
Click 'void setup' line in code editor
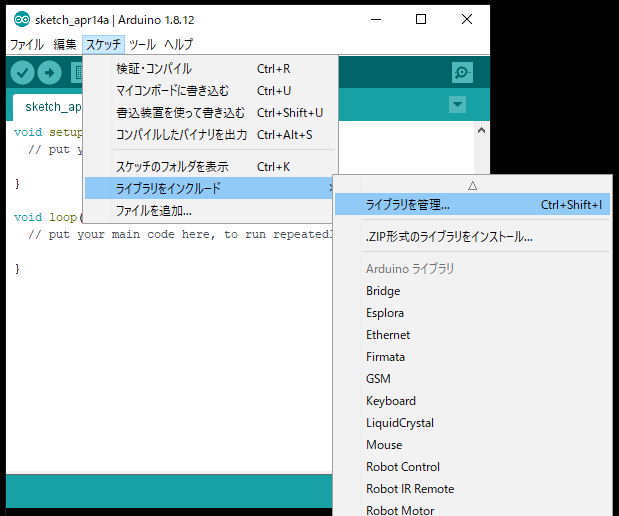(48, 132)
